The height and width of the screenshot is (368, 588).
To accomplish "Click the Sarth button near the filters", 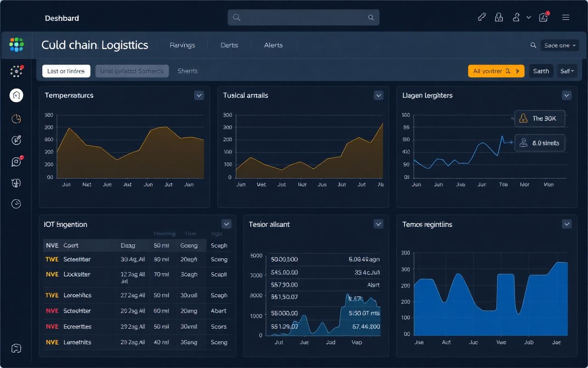I will click(541, 71).
